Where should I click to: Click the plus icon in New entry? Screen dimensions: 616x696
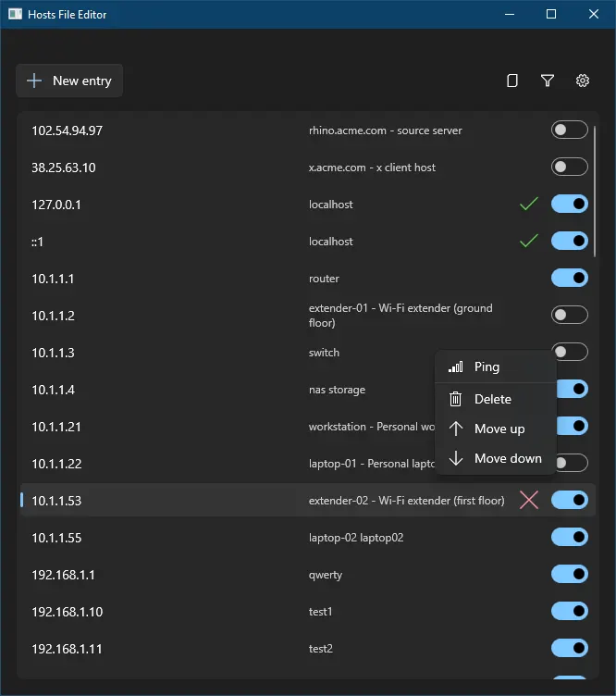(x=34, y=81)
